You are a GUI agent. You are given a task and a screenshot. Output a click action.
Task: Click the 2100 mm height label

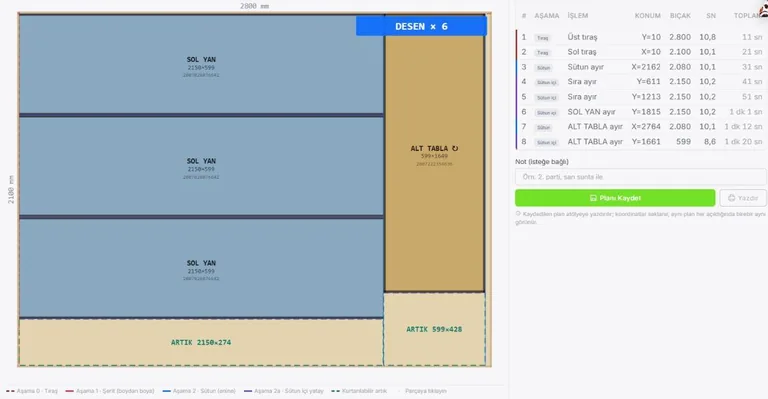coord(11,189)
